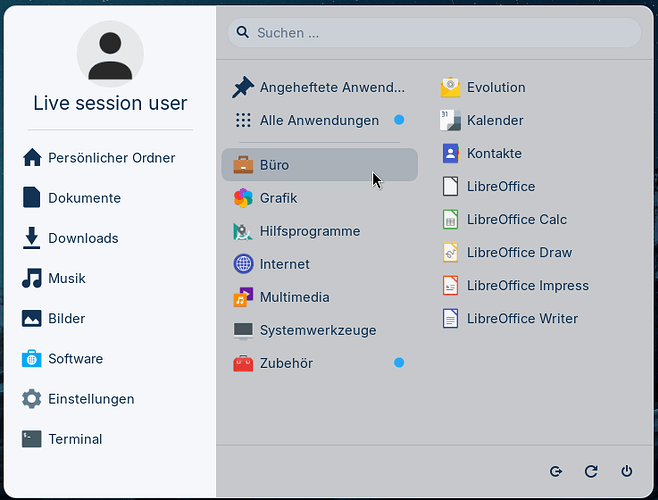658x500 pixels.
Task: Open LibreOffice Impress
Action: tap(516, 285)
